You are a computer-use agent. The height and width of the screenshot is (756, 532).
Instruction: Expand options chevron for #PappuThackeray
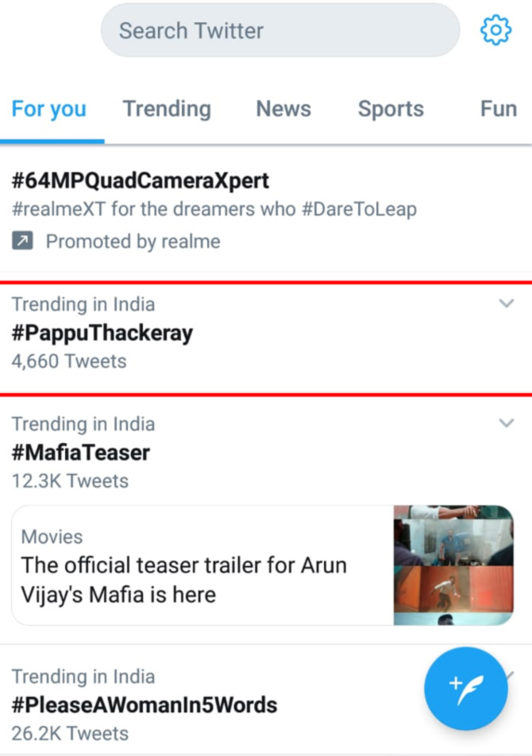[x=506, y=303]
